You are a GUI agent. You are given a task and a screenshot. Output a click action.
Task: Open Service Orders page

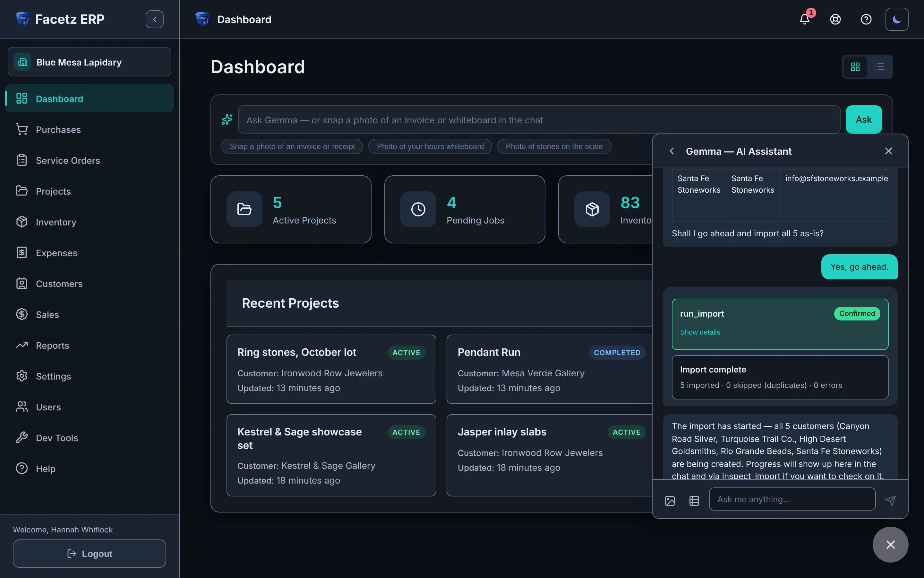pyautogui.click(x=89, y=161)
